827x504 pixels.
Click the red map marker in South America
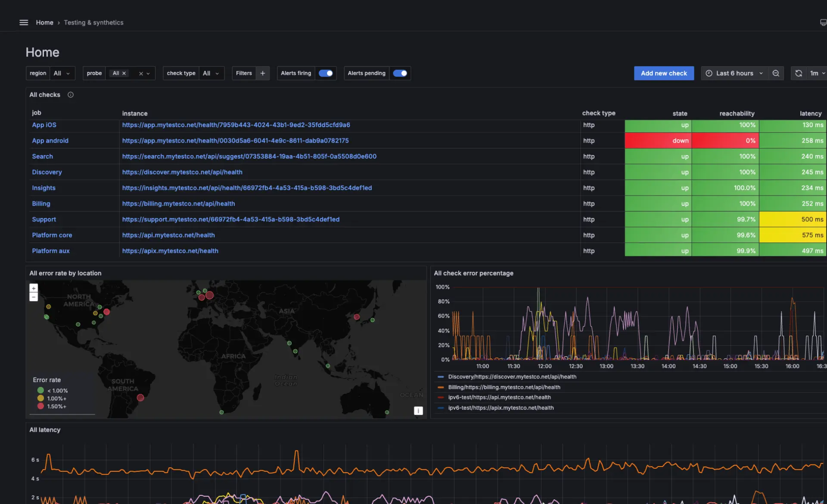140,398
